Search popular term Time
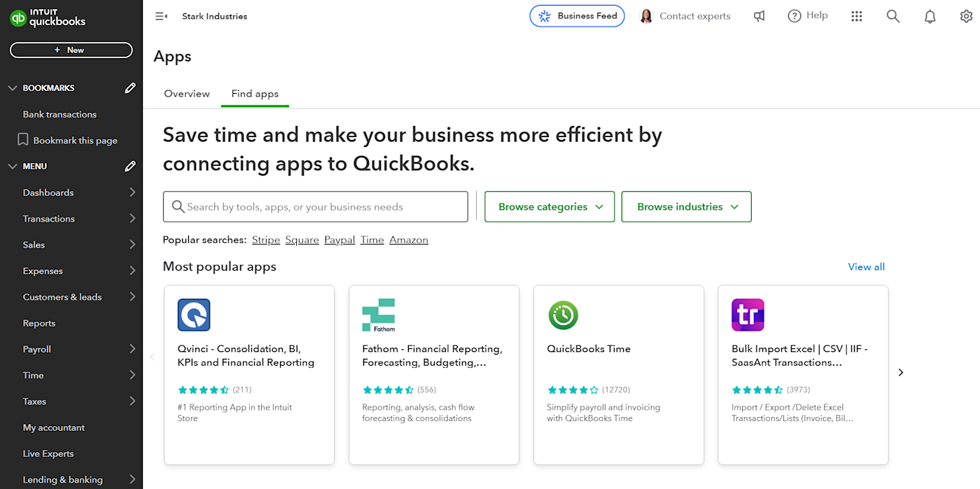The width and height of the screenshot is (980, 489). tap(372, 240)
